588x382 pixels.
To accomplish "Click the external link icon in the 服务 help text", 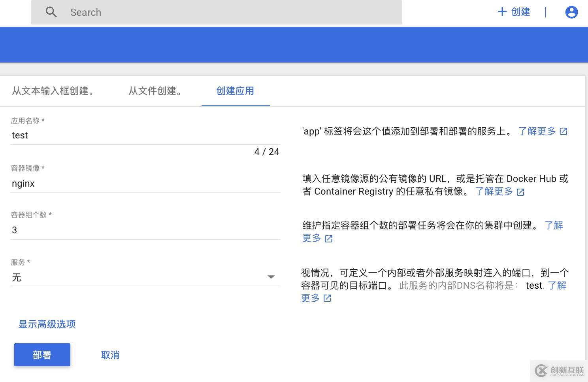I will (x=327, y=298).
